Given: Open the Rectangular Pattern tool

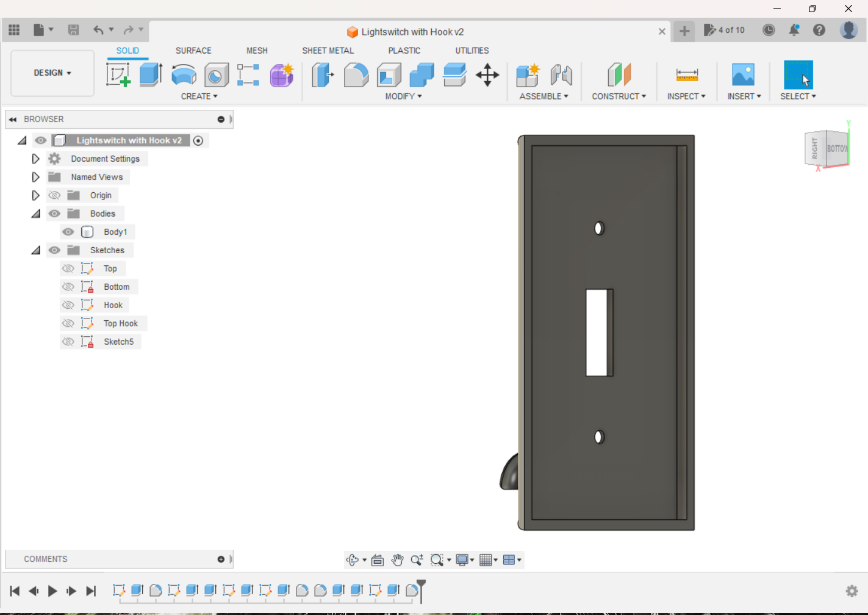Looking at the screenshot, I should 248,75.
